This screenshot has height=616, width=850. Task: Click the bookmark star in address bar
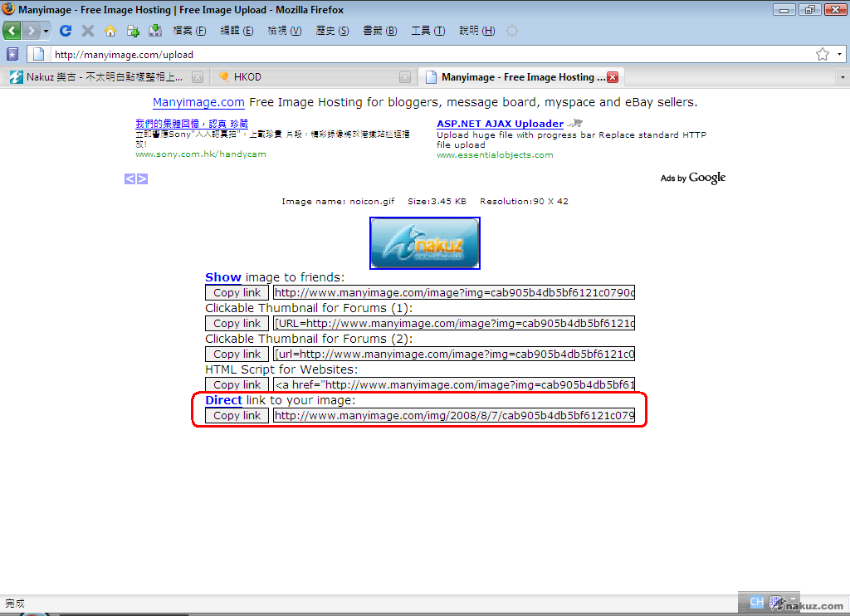tap(822, 54)
